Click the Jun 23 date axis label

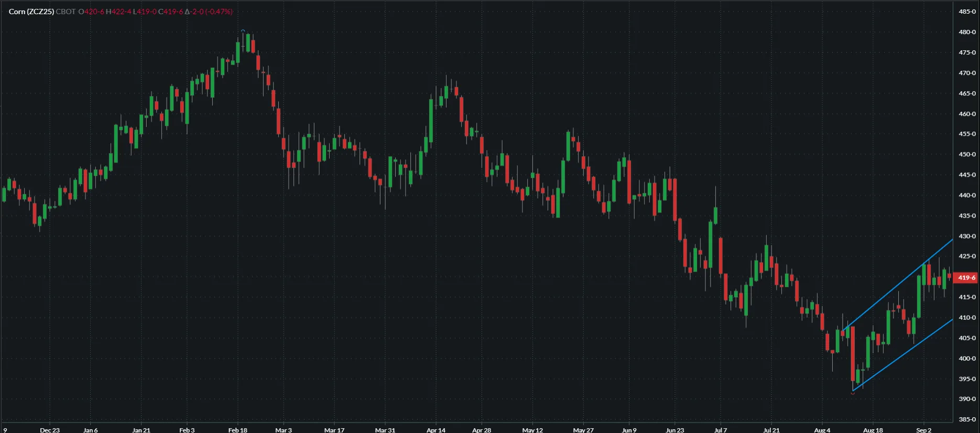[674, 430]
